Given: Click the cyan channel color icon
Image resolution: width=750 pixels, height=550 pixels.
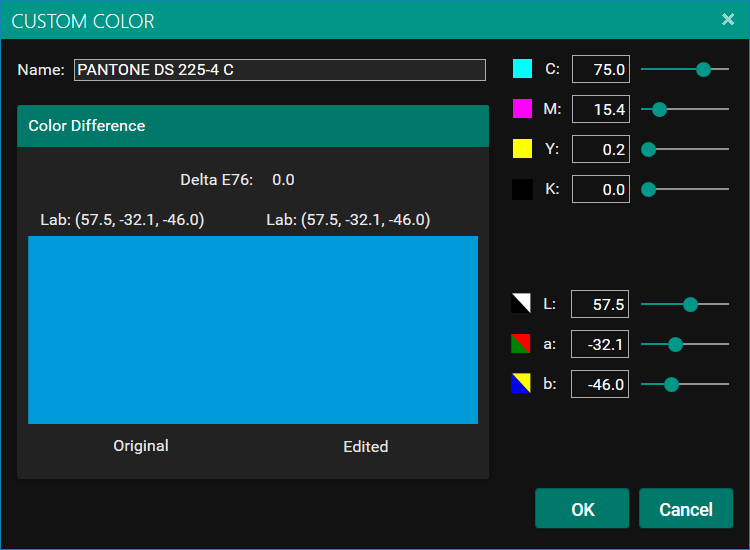Looking at the screenshot, I should pyautogui.click(x=522, y=69).
